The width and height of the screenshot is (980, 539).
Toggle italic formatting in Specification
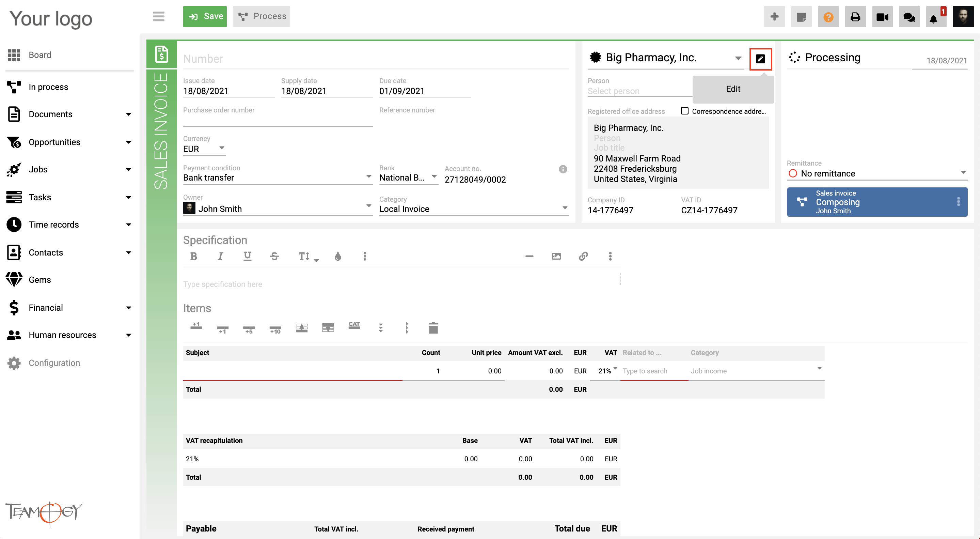click(x=220, y=256)
